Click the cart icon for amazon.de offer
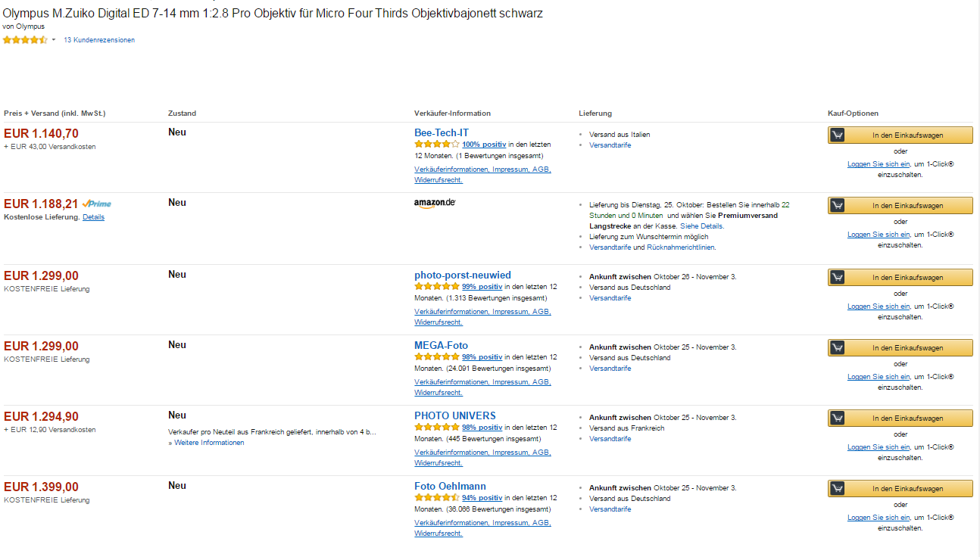This screenshot has height=557, width=980. [x=838, y=206]
